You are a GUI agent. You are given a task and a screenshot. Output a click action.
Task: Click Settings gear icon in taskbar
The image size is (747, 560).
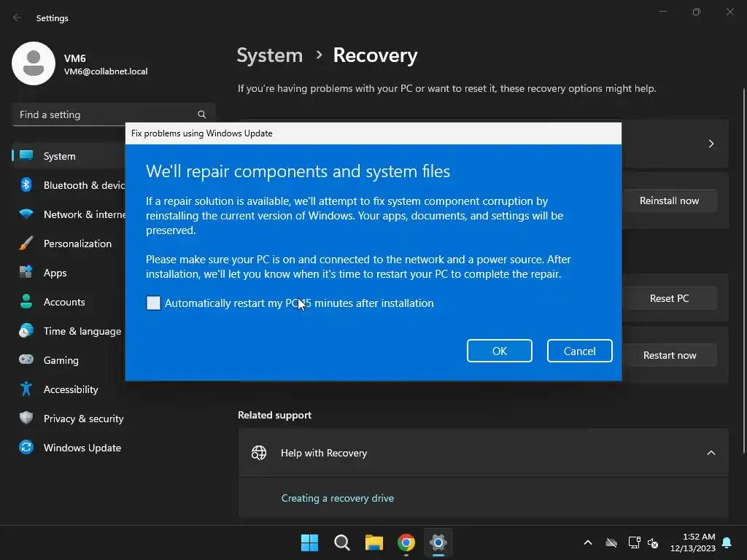[438, 542]
